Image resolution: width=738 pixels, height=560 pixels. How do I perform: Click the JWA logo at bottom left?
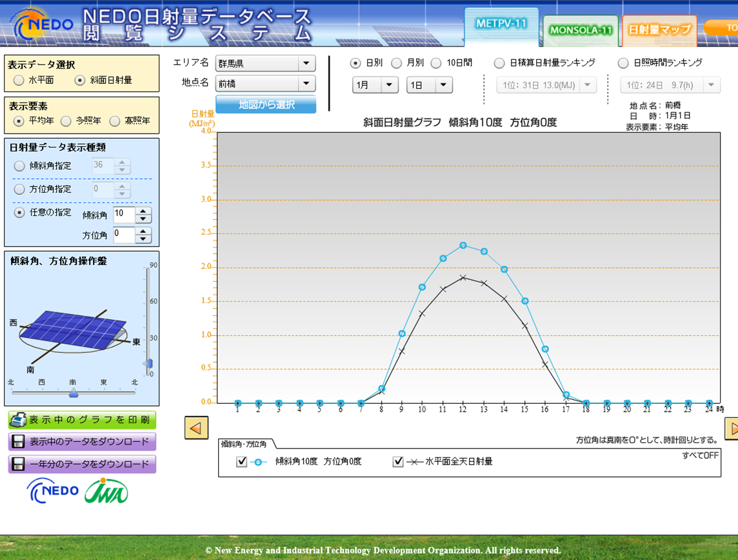point(106,491)
